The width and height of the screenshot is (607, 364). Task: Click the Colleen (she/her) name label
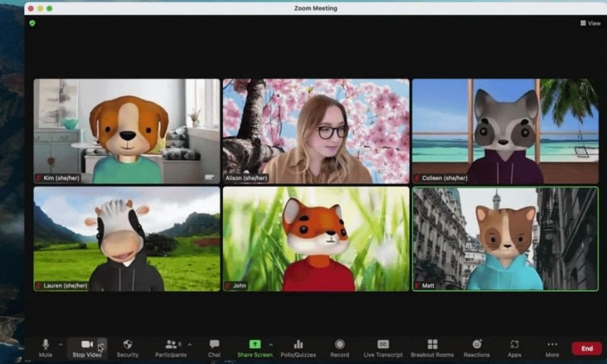pos(444,178)
